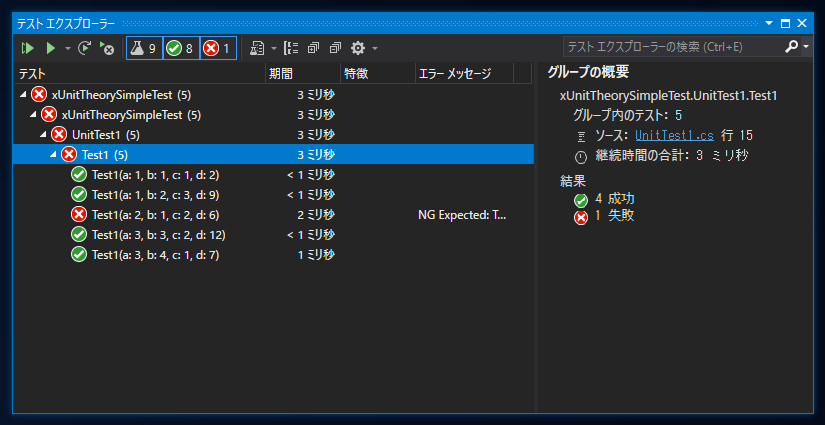Open the Run button dropdown arrow
Screen dimensions: 825x425
point(67,48)
